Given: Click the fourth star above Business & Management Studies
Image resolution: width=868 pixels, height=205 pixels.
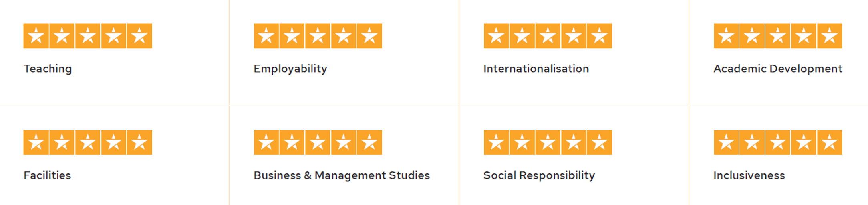Looking at the screenshot, I should [344, 142].
